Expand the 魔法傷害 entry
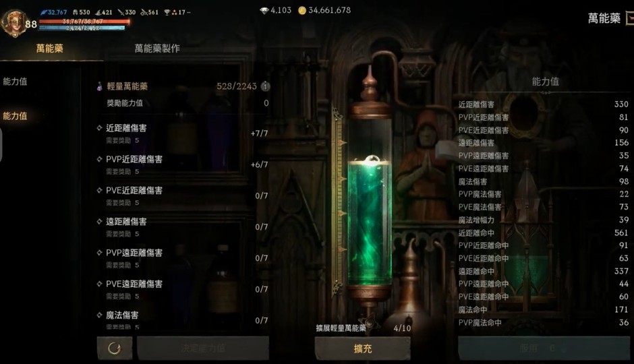634x364 pixels. 183,320
